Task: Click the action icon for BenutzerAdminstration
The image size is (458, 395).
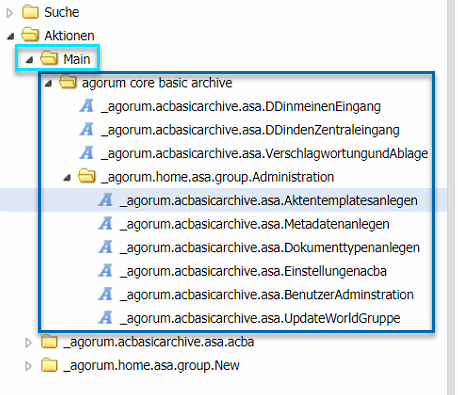Action: pos(105,294)
